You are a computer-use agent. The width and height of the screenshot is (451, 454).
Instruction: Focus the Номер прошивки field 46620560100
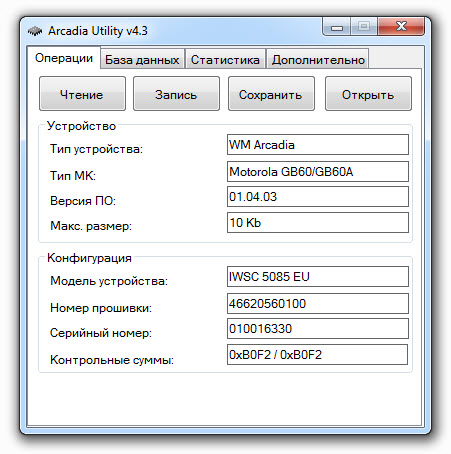click(318, 304)
